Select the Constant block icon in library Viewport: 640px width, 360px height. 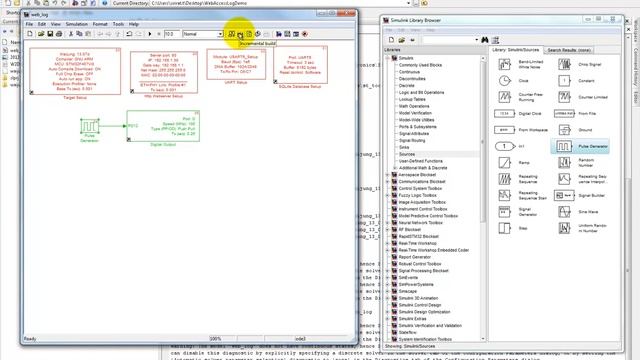(x=564, y=81)
